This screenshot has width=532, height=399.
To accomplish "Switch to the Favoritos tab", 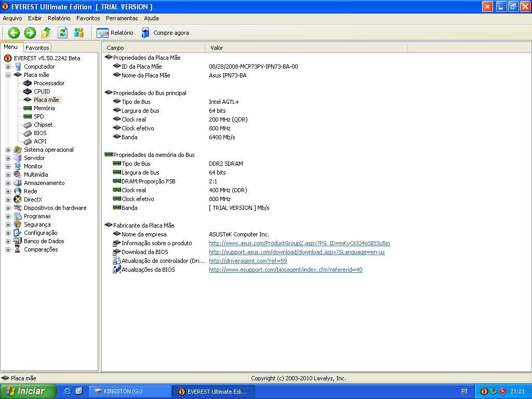I will pyautogui.click(x=37, y=48).
